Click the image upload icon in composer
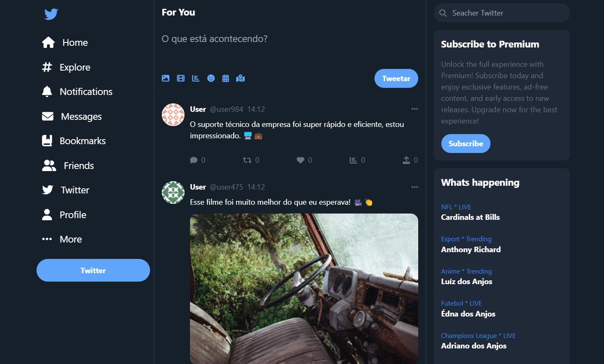Viewport: 604px width, 364px height. pyautogui.click(x=166, y=78)
